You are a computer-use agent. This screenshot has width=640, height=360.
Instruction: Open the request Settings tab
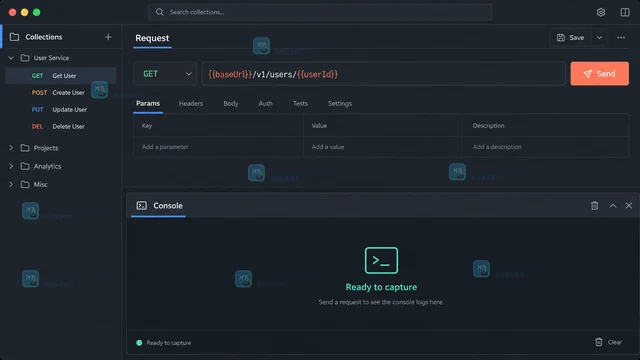point(340,104)
